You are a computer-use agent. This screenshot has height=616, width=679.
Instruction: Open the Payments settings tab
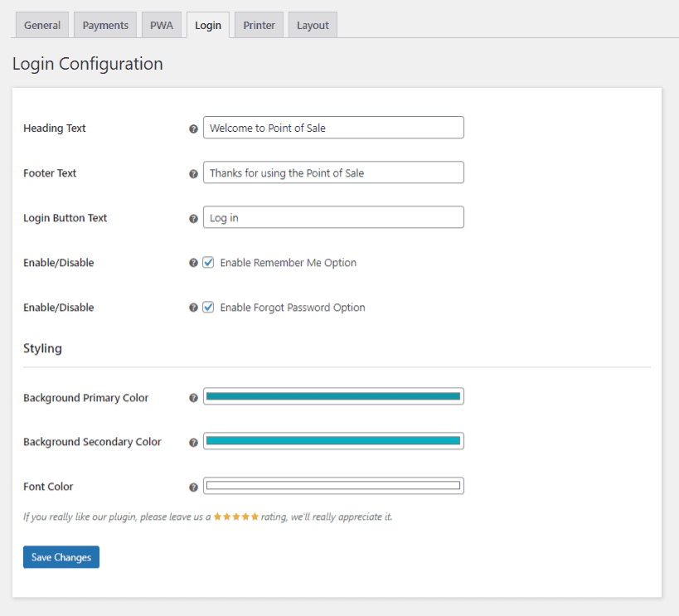click(104, 25)
